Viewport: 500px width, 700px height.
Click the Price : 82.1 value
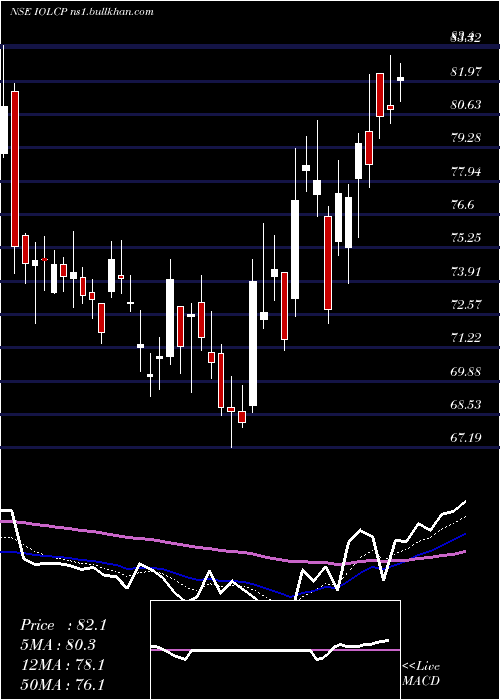click(x=63, y=625)
